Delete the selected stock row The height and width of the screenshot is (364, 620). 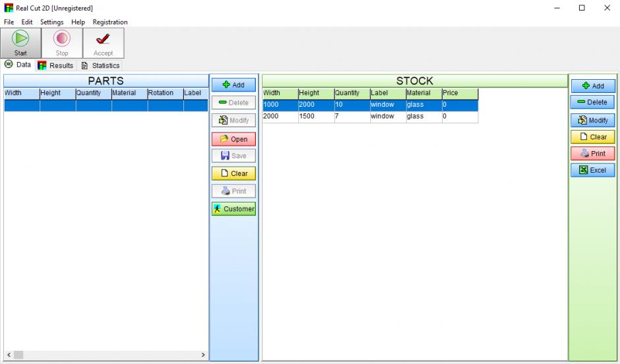[592, 102]
